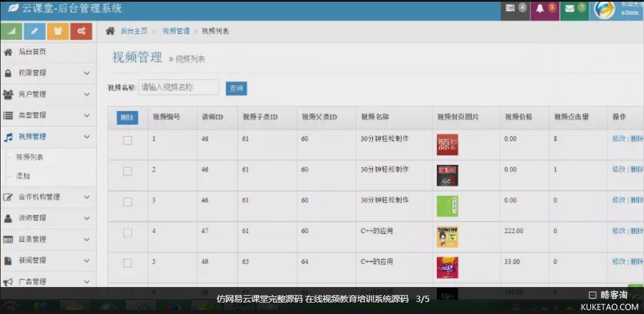Click the home icon in breadcrumb

coord(110,31)
